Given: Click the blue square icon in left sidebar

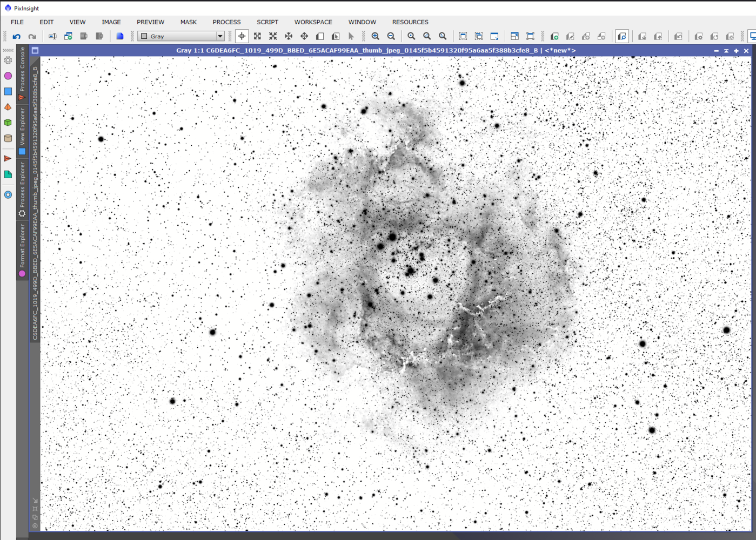Looking at the screenshot, I should click(8, 91).
